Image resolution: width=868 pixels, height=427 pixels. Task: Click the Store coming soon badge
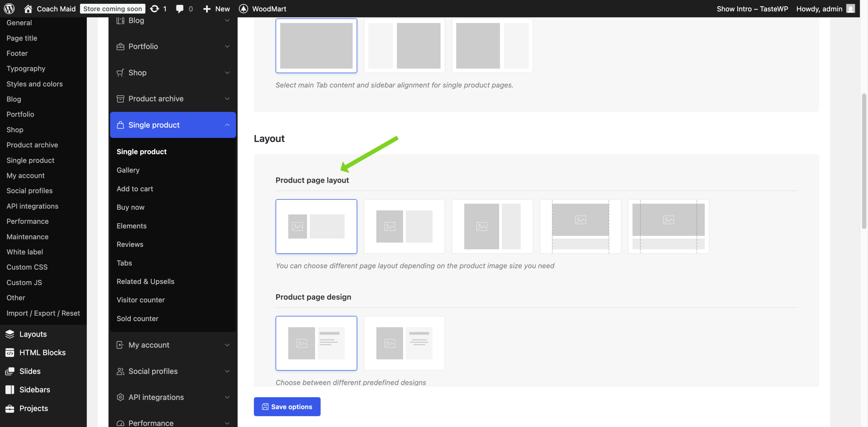click(x=113, y=9)
